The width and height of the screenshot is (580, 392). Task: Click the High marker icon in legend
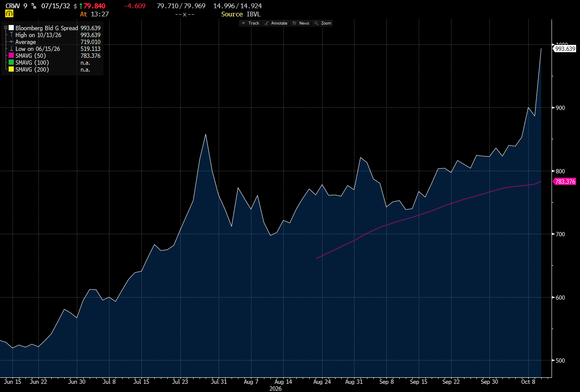11,35
